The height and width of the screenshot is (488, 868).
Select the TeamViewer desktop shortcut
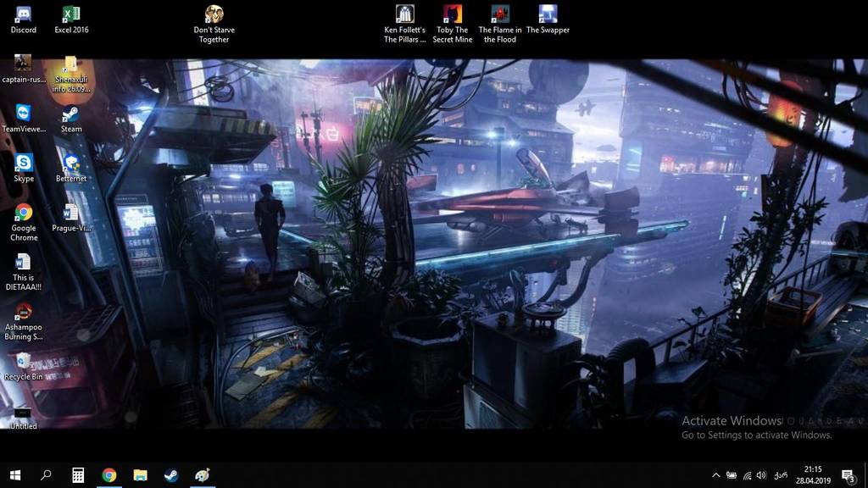(x=23, y=119)
